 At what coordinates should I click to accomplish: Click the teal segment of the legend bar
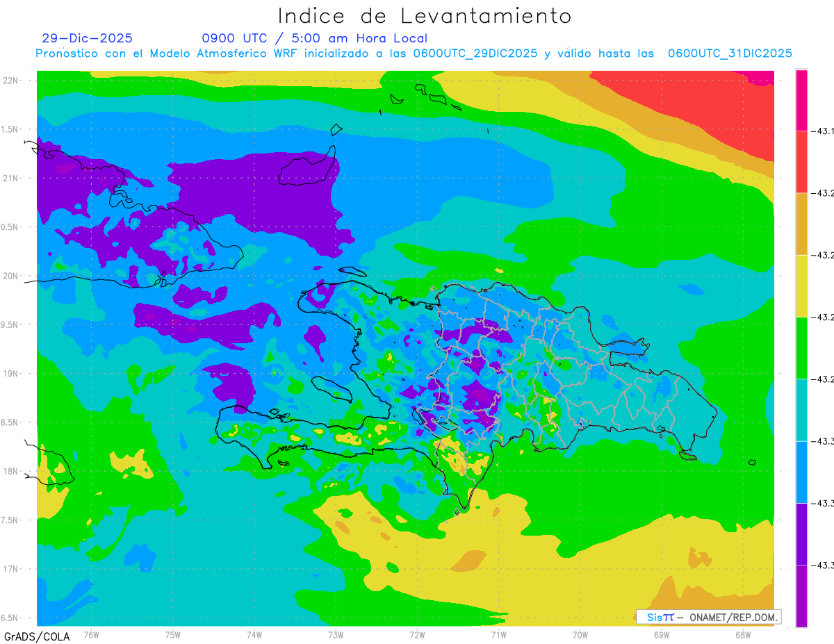click(801, 410)
